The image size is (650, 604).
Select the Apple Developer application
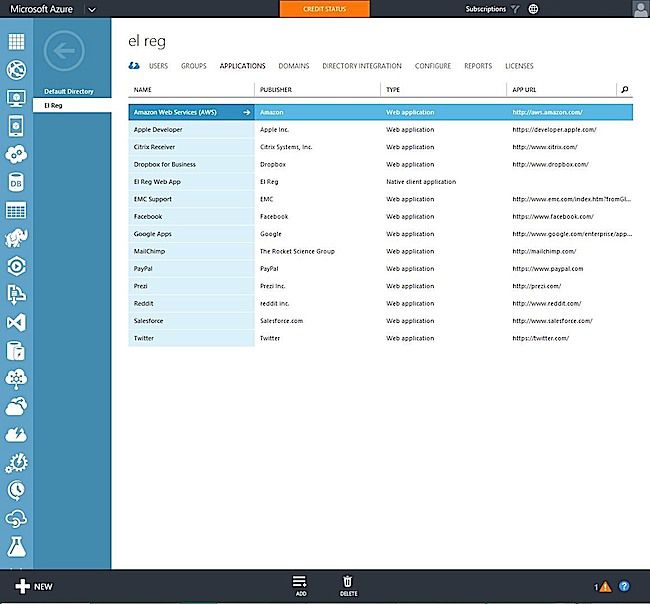(x=158, y=130)
